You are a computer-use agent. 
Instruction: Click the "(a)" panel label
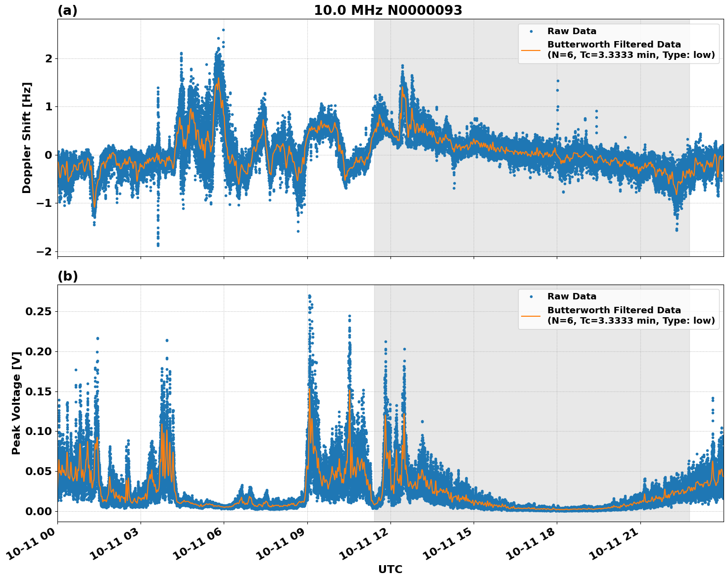pyautogui.click(x=67, y=10)
